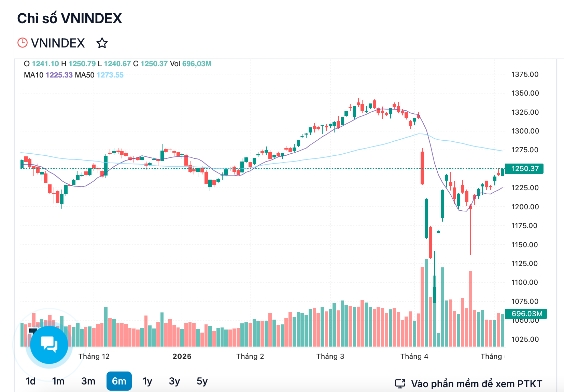Click the star favorite icon next to VNINDEX
This screenshot has width=564, height=392.
tap(102, 43)
